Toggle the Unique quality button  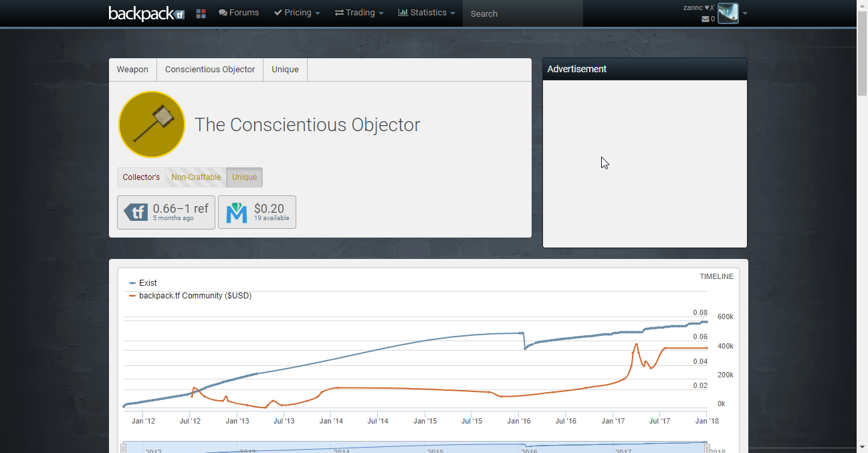click(x=244, y=177)
